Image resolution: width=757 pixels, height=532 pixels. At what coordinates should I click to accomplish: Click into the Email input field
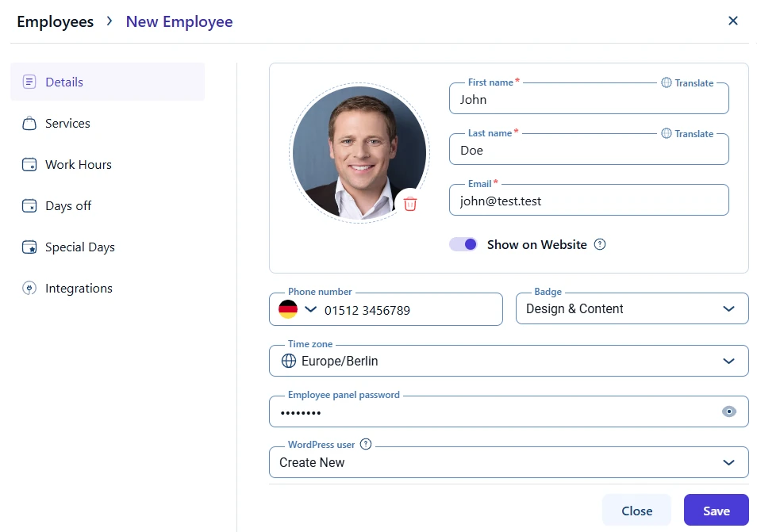[x=589, y=201]
